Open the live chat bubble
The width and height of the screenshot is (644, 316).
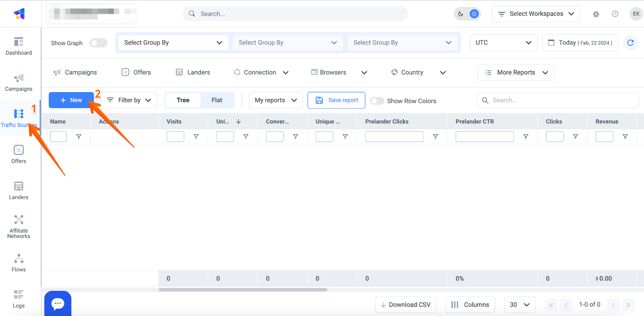pyautogui.click(x=58, y=304)
